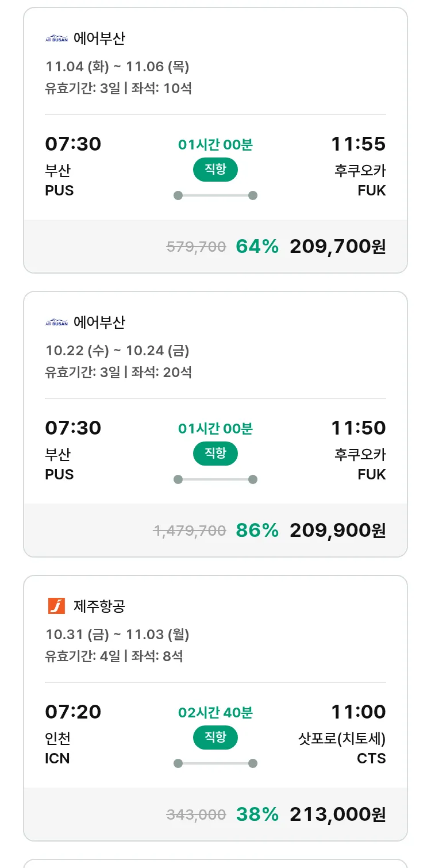Tap the 직항 badge on the 209,900원 flight

(x=215, y=454)
